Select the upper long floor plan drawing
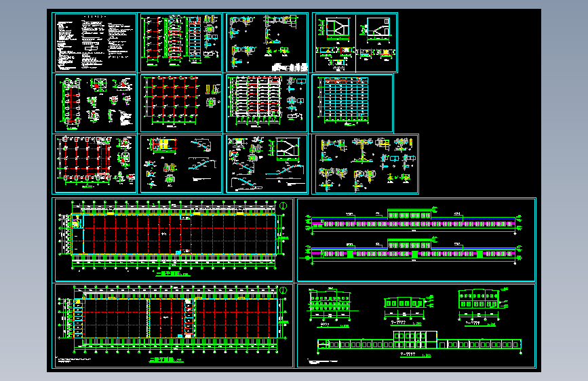The image size is (588, 381). point(174,239)
